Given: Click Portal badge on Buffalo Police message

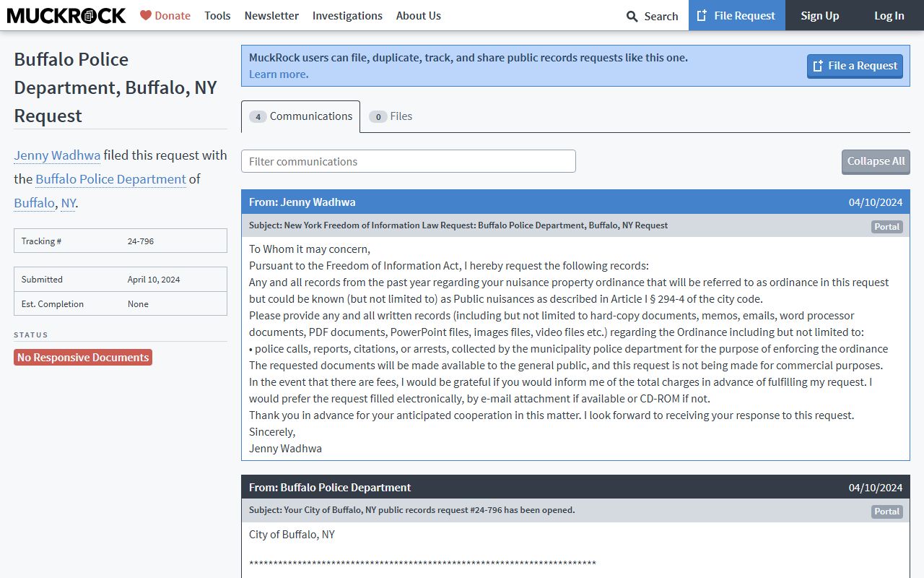Looking at the screenshot, I should [886, 511].
